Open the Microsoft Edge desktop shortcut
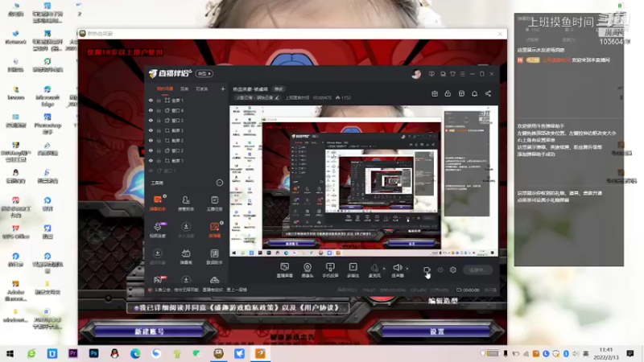Image resolution: width=644 pixels, height=362 pixels. (47, 93)
